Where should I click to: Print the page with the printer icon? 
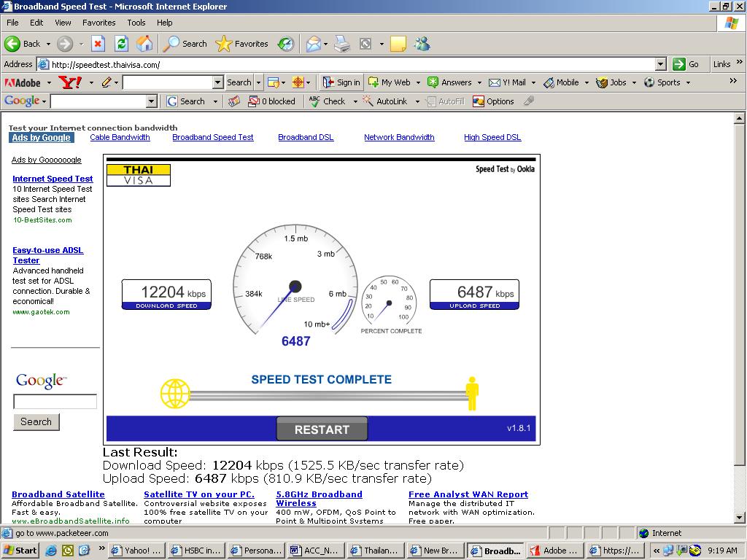click(x=342, y=44)
